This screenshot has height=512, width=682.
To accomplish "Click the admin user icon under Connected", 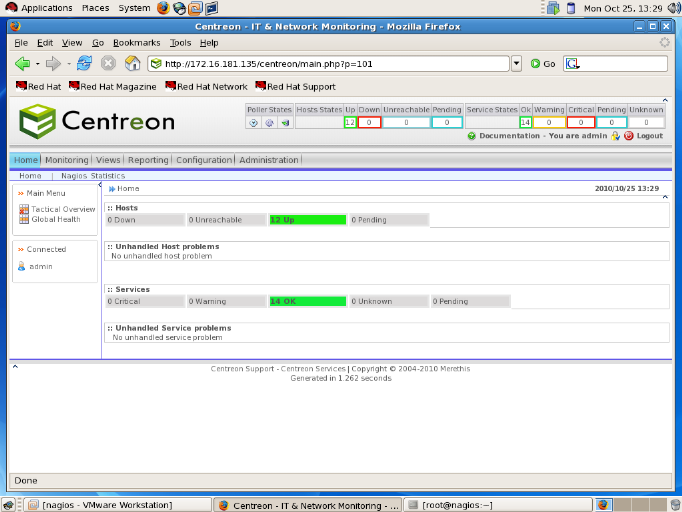I will point(21,266).
